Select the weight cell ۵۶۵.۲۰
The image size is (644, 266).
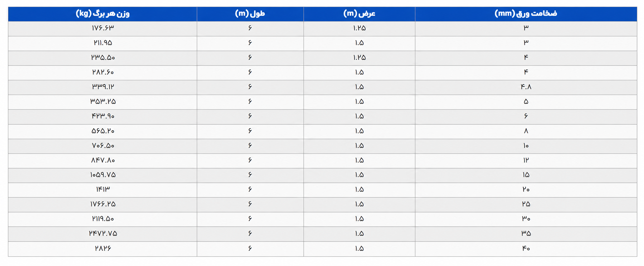tap(103, 131)
